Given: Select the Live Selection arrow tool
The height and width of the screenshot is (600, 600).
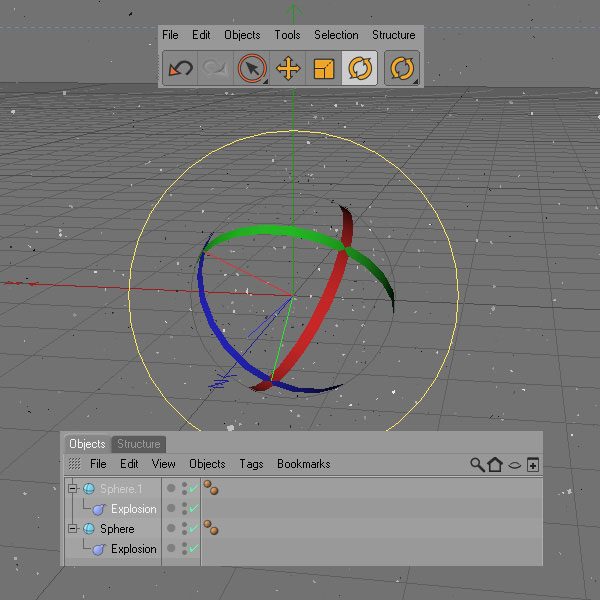Looking at the screenshot, I should tap(252, 68).
